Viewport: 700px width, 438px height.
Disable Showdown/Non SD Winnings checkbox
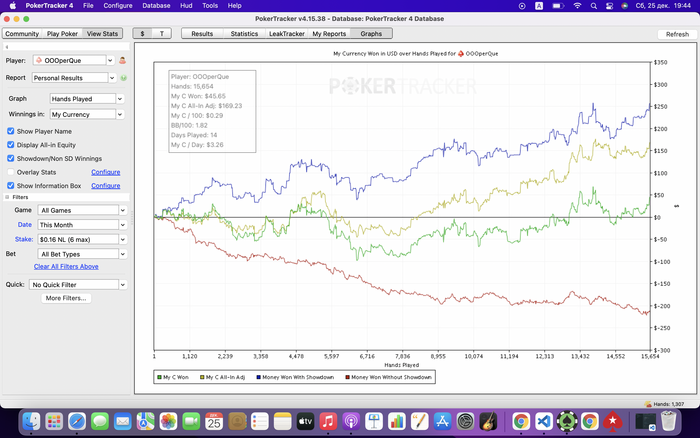(11, 159)
